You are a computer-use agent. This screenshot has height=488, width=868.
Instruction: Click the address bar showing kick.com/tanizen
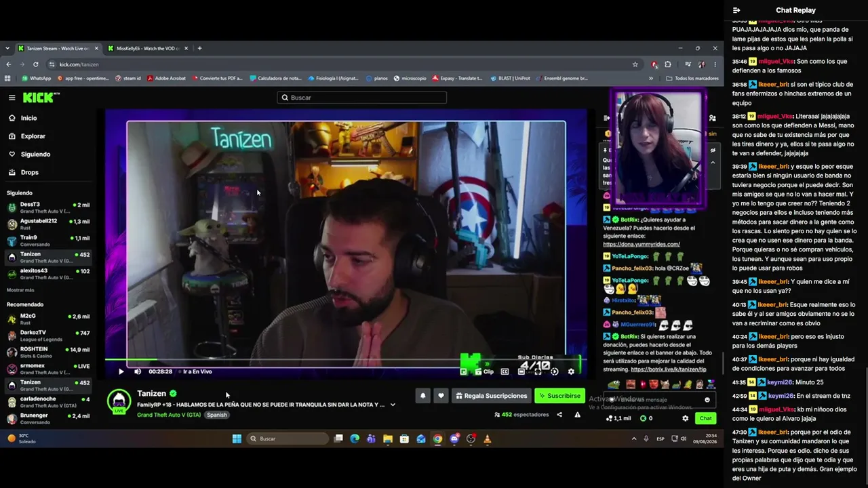344,64
